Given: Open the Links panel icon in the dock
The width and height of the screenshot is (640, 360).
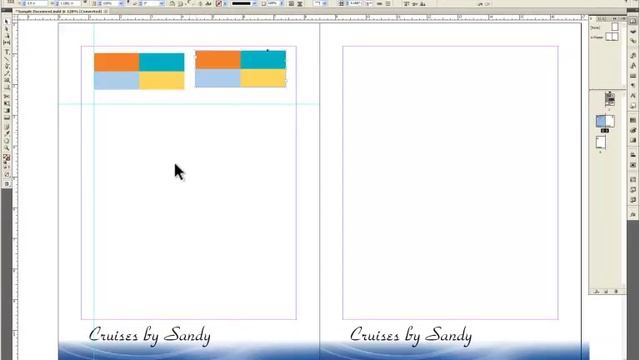Looking at the screenshot, I should click(x=633, y=41).
